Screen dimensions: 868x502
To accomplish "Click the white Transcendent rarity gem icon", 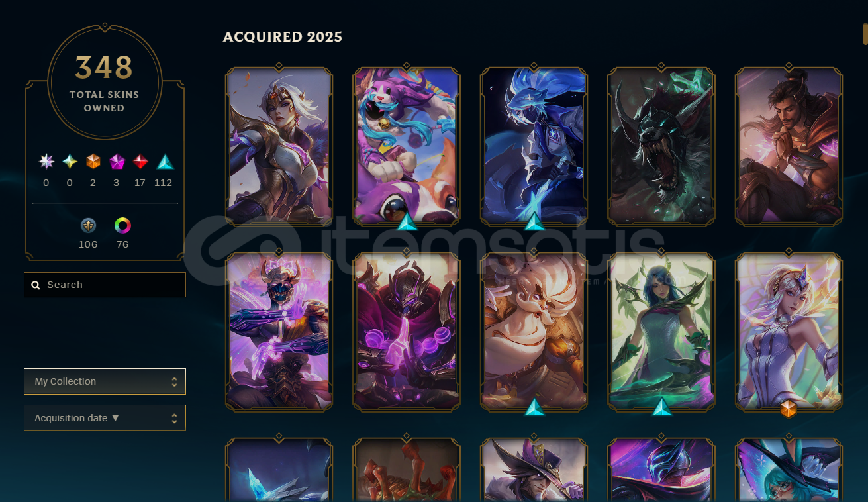I will [x=46, y=162].
